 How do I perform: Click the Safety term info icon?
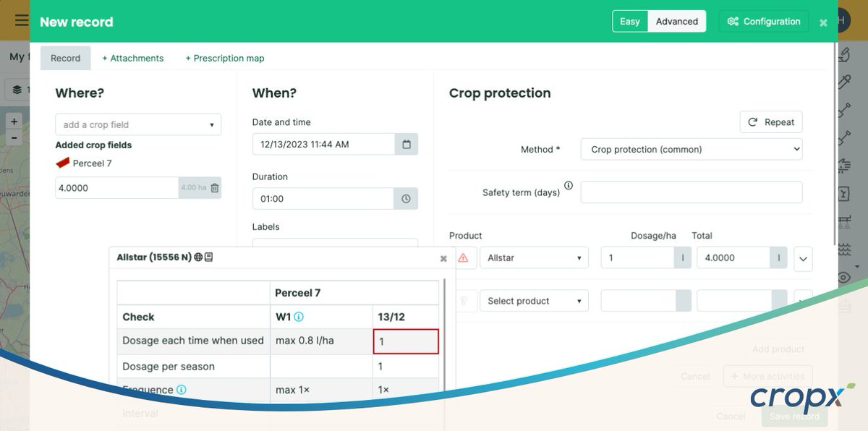point(569,186)
